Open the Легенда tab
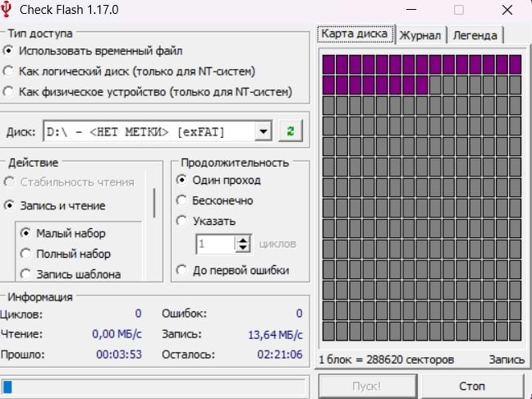Viewport: 532px width, 399px height. pos(474,34)
